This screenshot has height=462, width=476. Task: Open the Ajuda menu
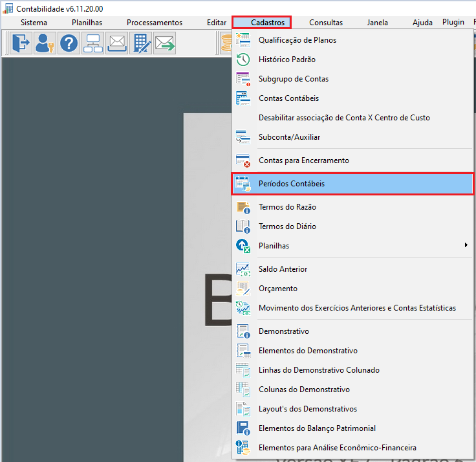pyautogui.click(x=422, y=23)
